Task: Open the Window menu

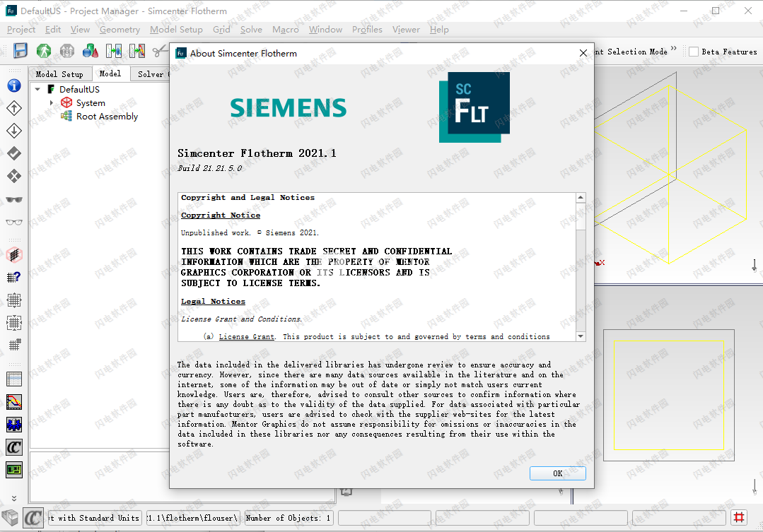Action: [x=325, y=30]
